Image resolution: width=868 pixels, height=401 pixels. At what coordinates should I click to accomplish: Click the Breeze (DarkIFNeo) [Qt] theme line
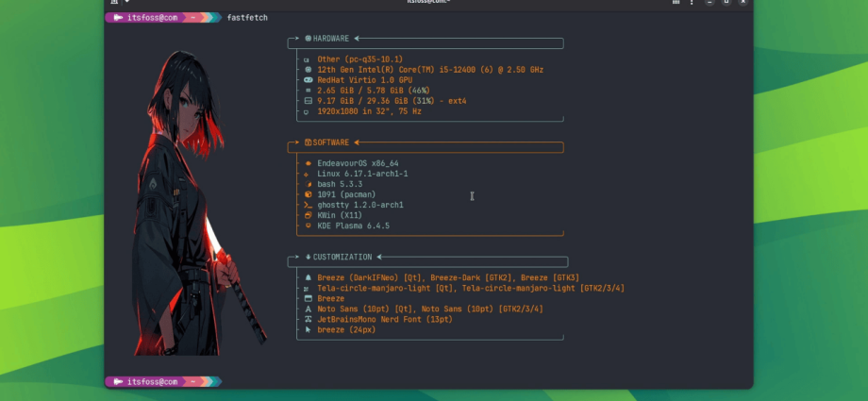pos(448,278)
